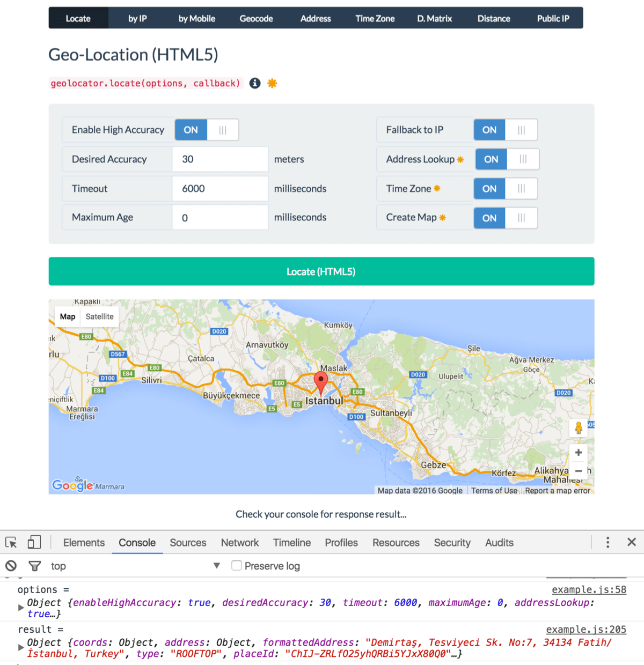644x665 pixels.
Task: Disable the Fallback to IP switch
Action: [521, 129]
